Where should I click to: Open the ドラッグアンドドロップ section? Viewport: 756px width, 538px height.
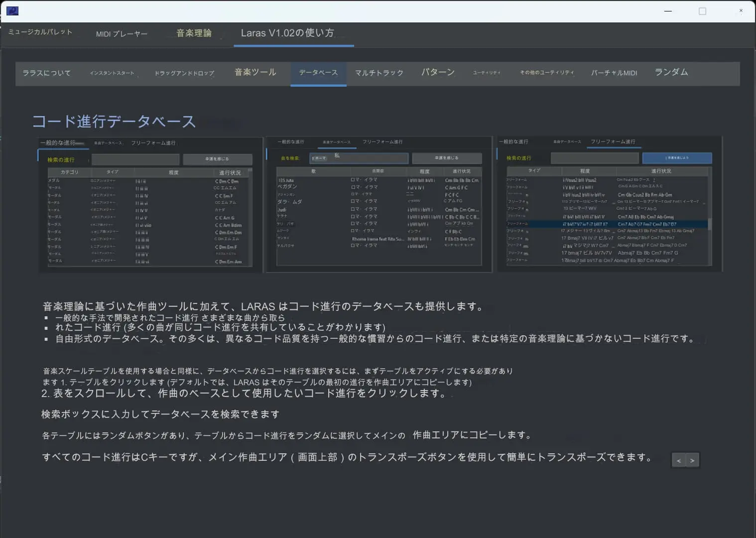[184, 73]
